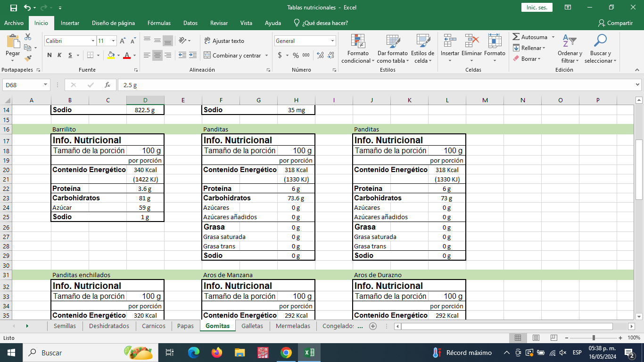Open the Archivo tab
The width and height of the screenshot is (644, 362).
point(14,23)
